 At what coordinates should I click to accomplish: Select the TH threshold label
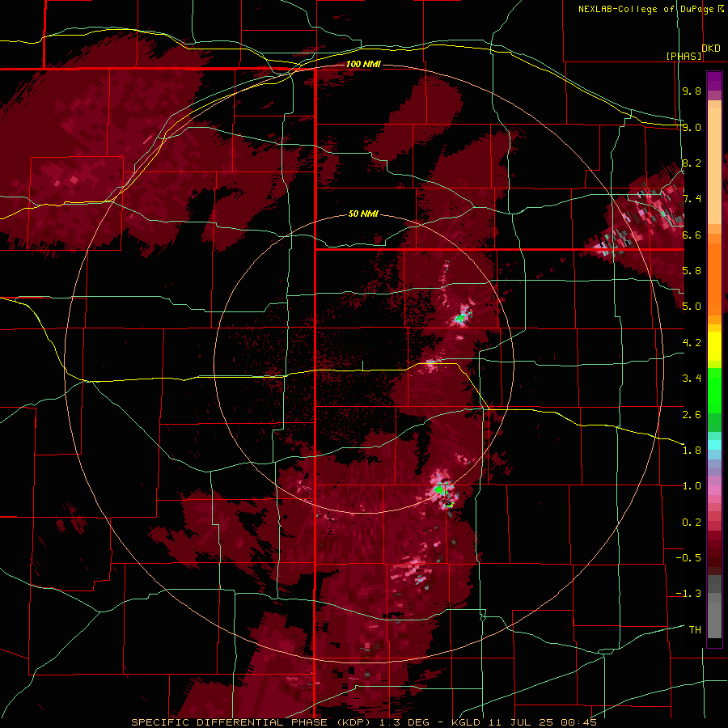[x=695, y=630]
